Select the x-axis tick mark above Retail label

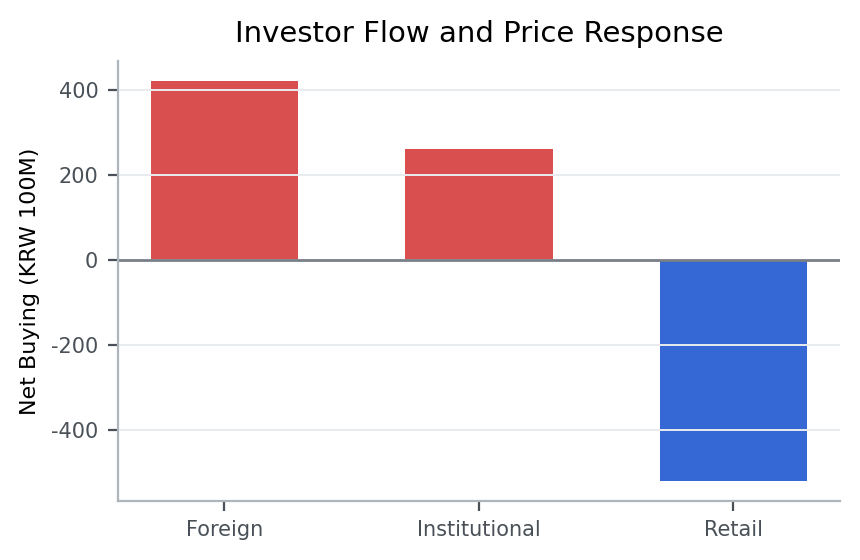[733, 505]
